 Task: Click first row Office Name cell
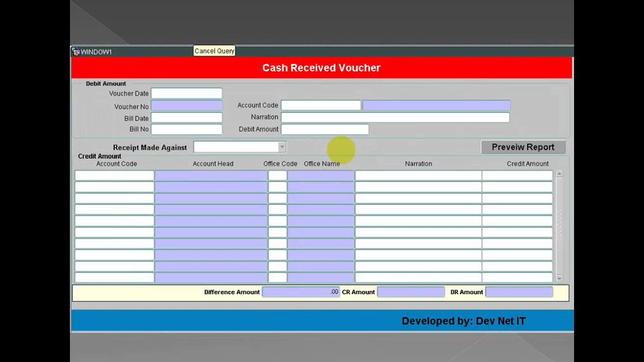click(320, 175)
